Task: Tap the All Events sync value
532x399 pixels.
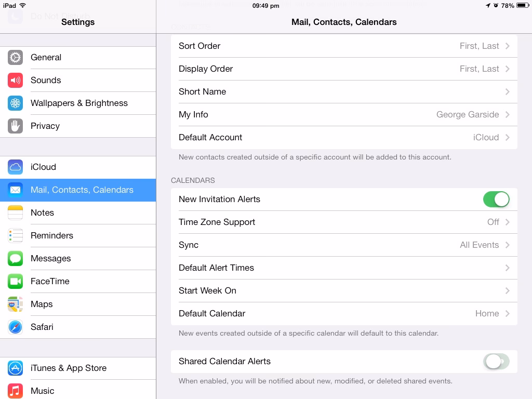Action: [x=480, y=245]
